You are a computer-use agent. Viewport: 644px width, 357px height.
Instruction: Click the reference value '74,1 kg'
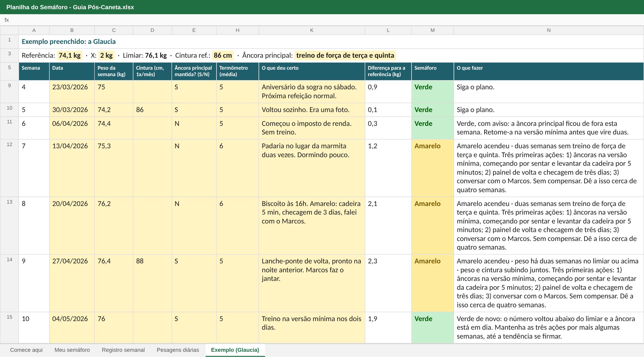pyautogui.click(x=70, y=56)
